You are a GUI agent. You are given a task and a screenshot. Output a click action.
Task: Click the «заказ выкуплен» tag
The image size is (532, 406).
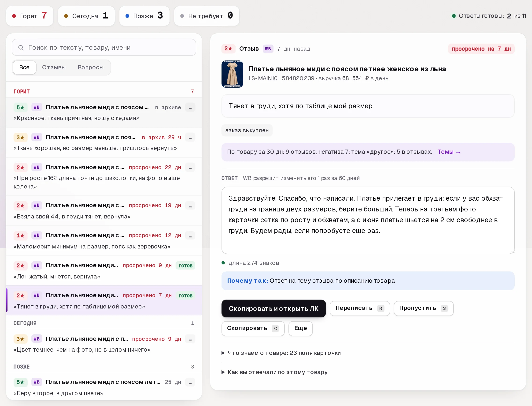(247, 131)
